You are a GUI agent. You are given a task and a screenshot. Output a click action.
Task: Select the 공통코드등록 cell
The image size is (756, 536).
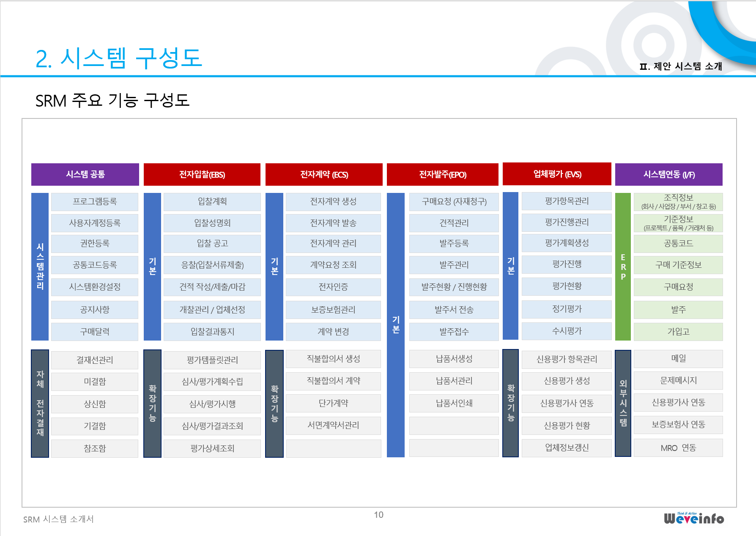[x=95, y=265]
